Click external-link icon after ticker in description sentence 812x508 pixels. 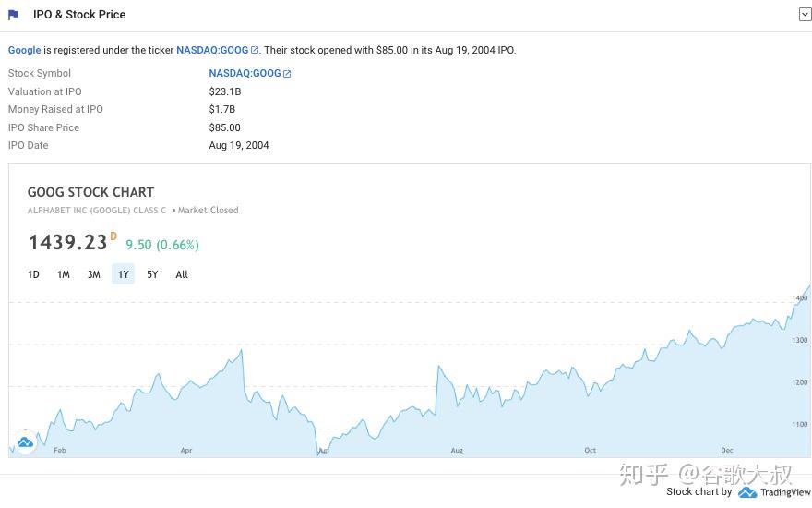[255, 50]
